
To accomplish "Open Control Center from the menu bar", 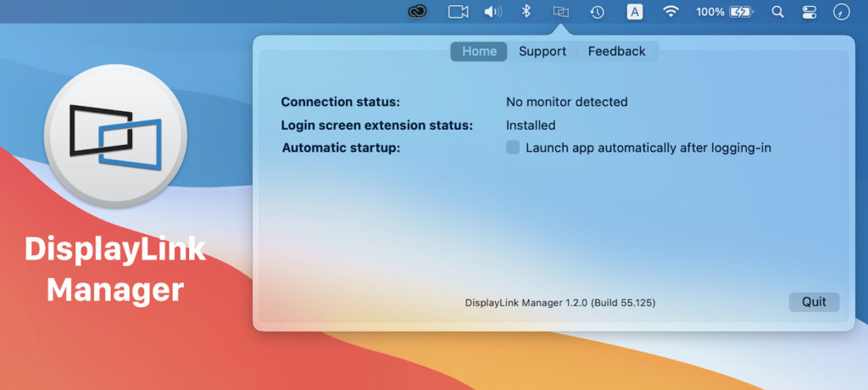I will [808, 12].
